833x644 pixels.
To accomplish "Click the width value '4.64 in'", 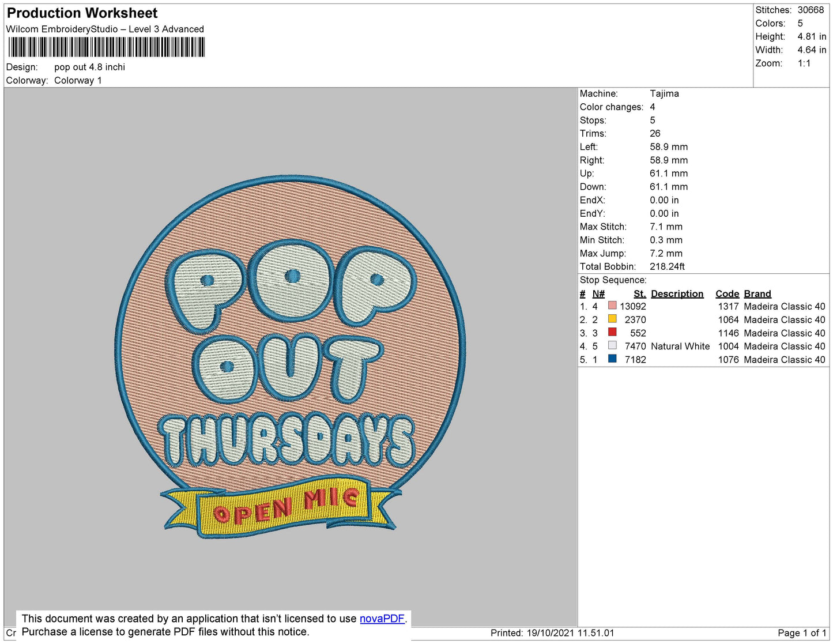I will click(812, 50).
